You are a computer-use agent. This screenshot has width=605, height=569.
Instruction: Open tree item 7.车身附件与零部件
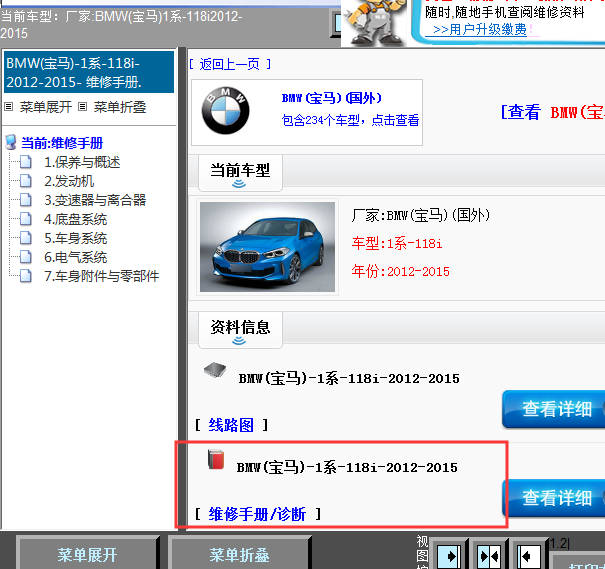[x=101, y=275]
